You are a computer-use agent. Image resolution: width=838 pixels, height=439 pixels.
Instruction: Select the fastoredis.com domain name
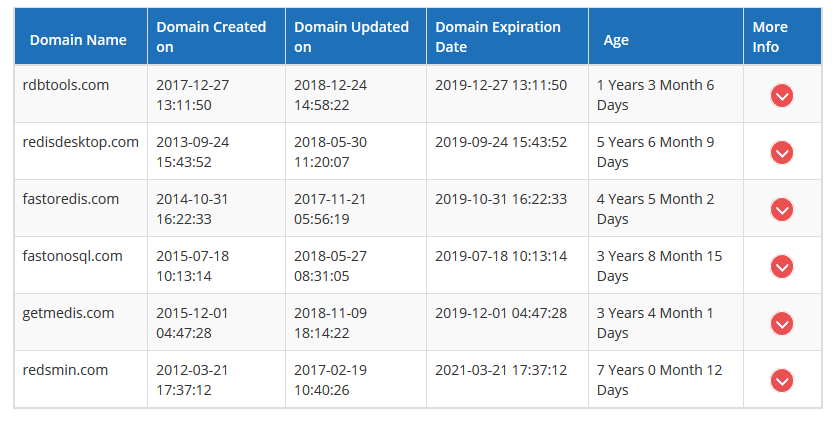pos(71,199)
